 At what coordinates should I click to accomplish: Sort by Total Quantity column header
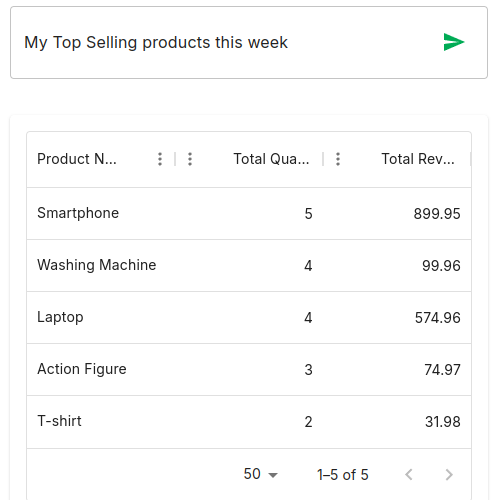point(271,159)
